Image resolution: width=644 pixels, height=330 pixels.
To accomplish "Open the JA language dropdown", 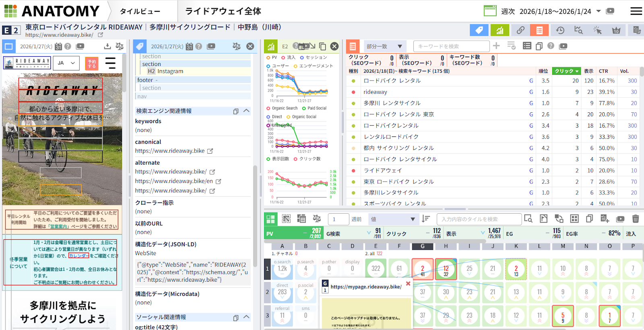I will coord(66,63).
